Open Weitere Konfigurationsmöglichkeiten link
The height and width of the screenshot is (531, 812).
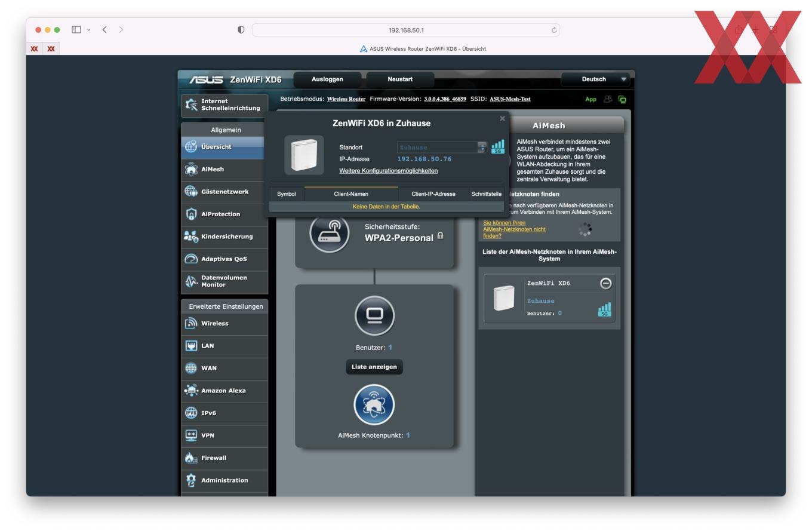[389, 171]
